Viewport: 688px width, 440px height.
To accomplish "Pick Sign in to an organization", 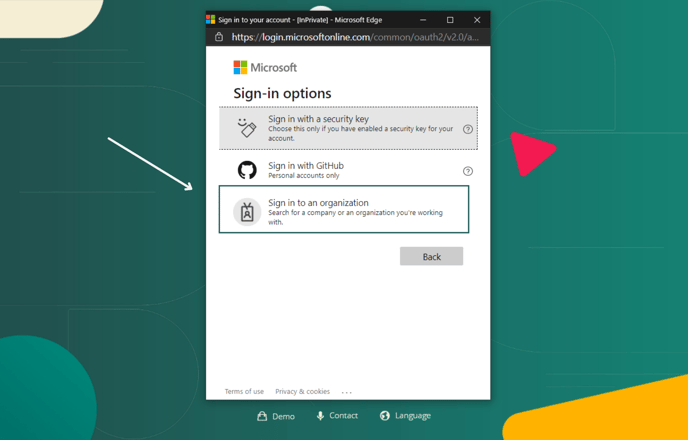I will tap(344, 209).
